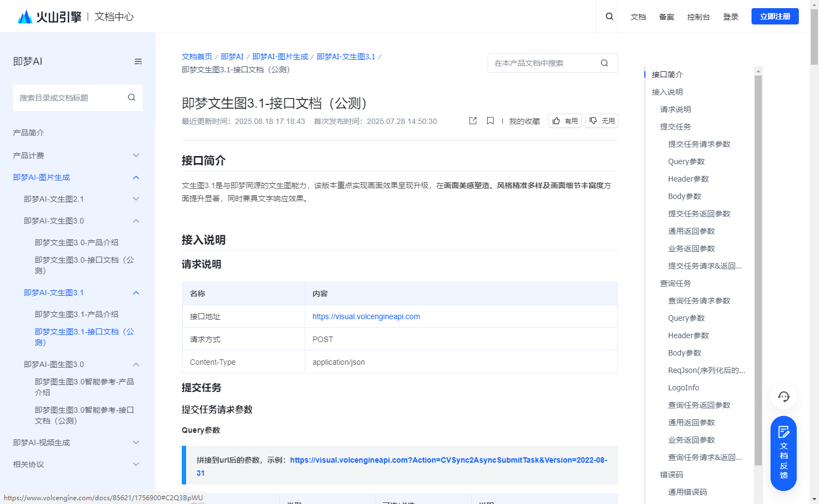Jump to 通用错误码 in outline
819x504 pixels.
[687, 492]
